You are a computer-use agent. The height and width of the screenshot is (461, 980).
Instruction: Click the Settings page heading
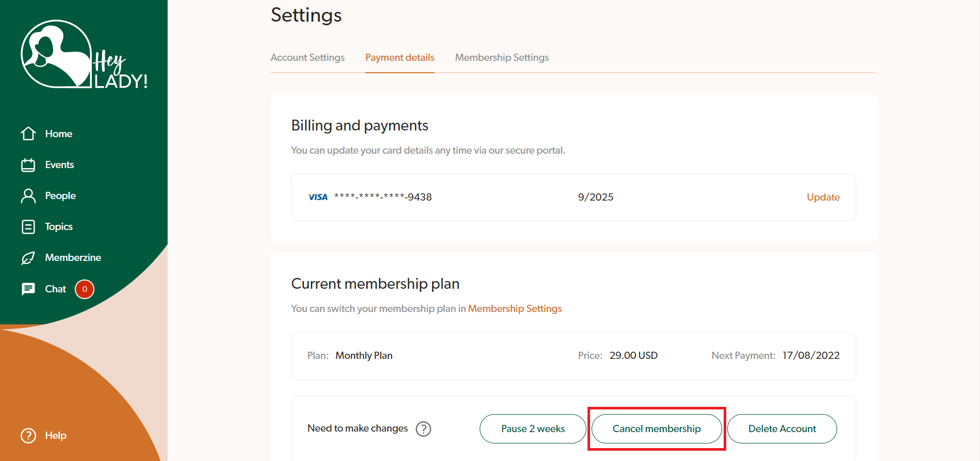point(306,15)
